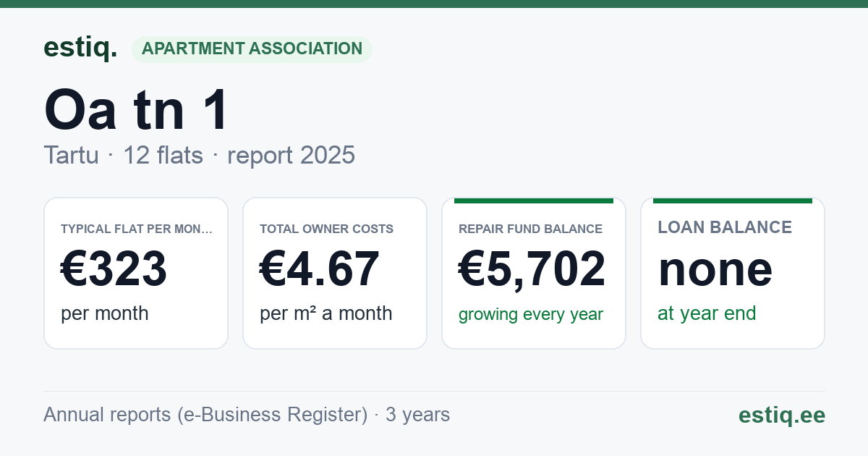868x456 pixels.
Task: Click the 'per m² a month' caption
Action: [326, 313]
